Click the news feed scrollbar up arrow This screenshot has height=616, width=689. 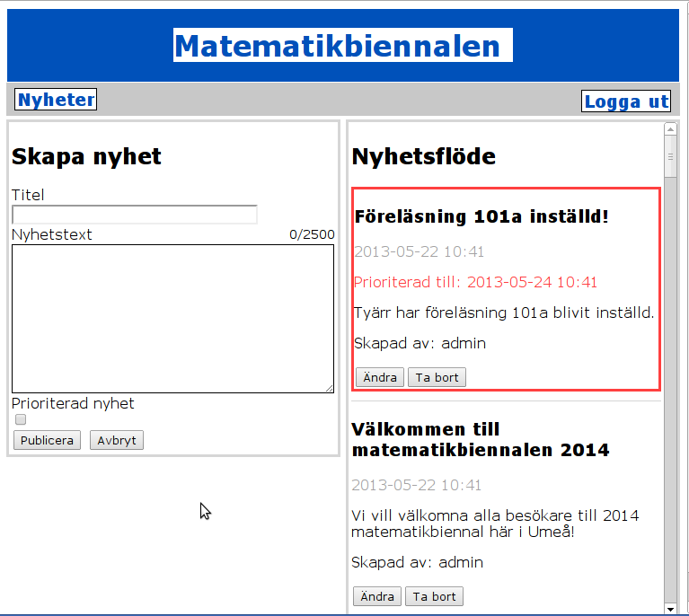[670, 129]
